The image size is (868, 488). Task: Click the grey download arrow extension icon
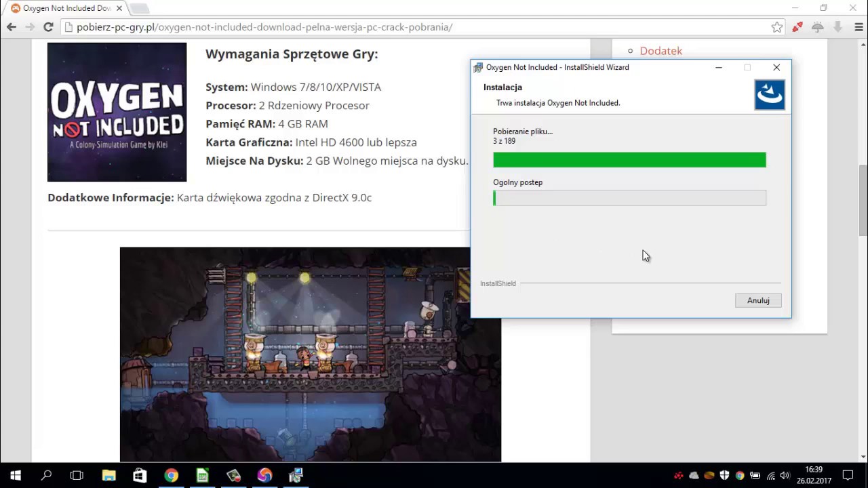(838, 27)
